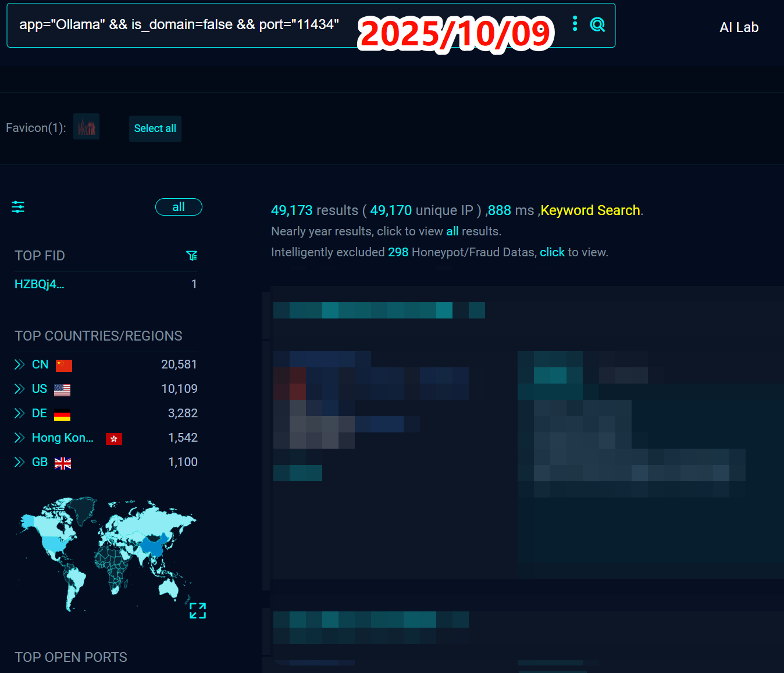
Task: Expand the US country chevron
Action: (20, 389)
